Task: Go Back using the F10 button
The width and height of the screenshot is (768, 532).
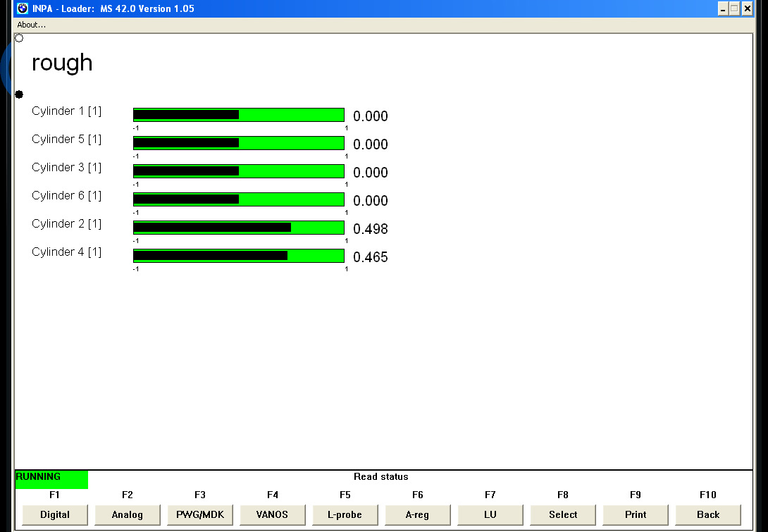Action: pos(707,514)
